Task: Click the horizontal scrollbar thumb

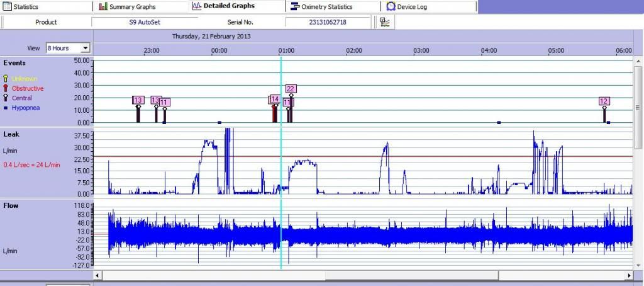Action: [412, 275]
